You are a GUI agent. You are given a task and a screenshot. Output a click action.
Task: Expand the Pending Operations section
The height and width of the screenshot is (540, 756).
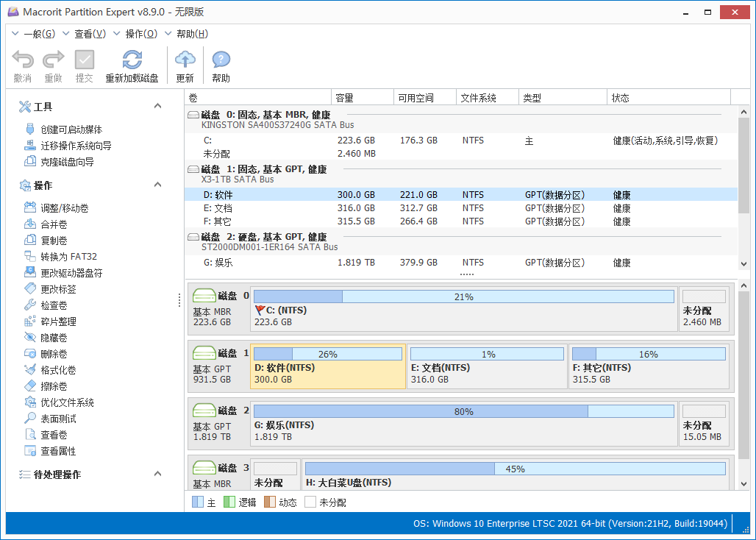[x=157, y=473]
